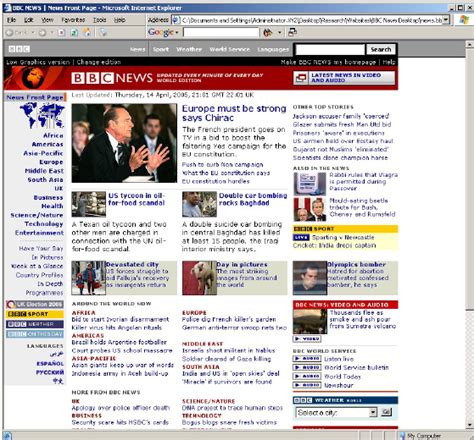Image resolution: width=474 pixels, height=440 pixels.
Task: Click the weather Go button
Action: pos(386,412)
